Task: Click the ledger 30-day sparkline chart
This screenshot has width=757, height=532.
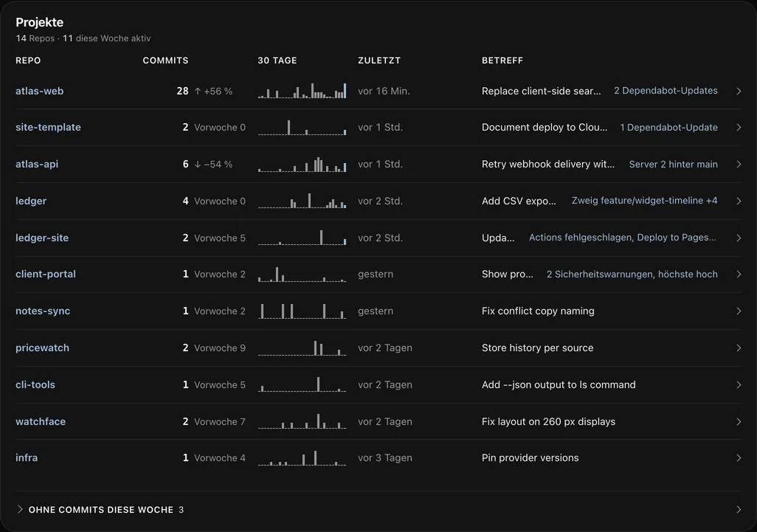Action: [303, 201]
